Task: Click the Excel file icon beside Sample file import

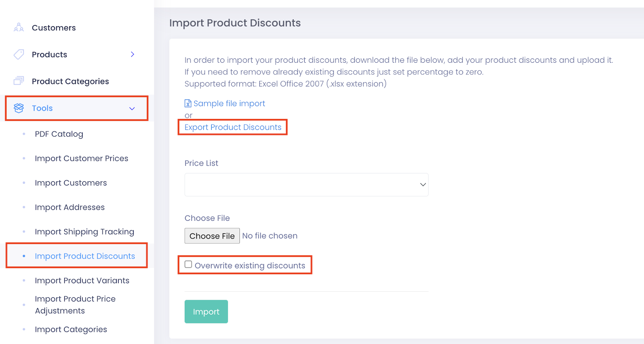Action: coord(188,103)
